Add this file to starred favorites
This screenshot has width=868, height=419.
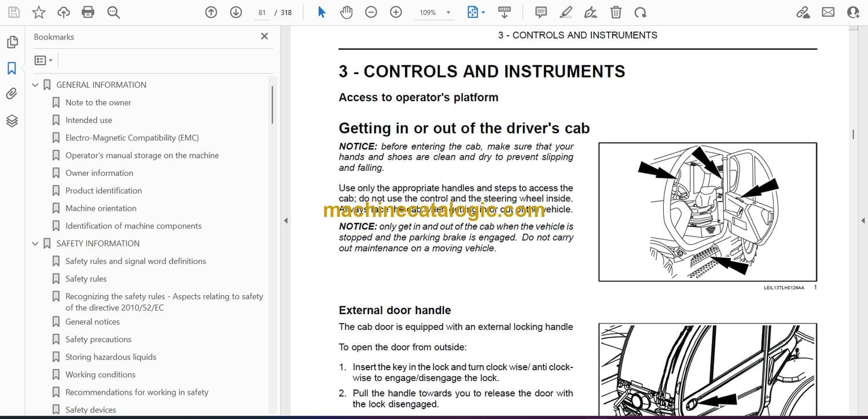click(39, 12)
